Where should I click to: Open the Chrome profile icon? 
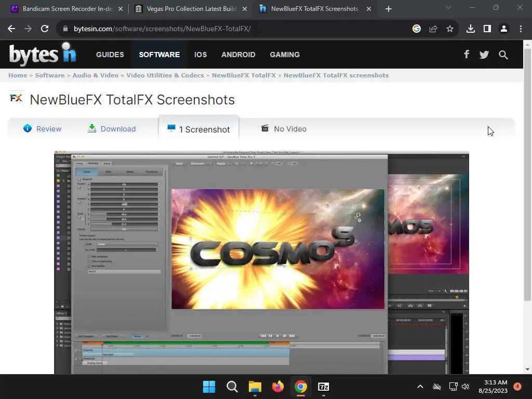click(x=504, y=29)
